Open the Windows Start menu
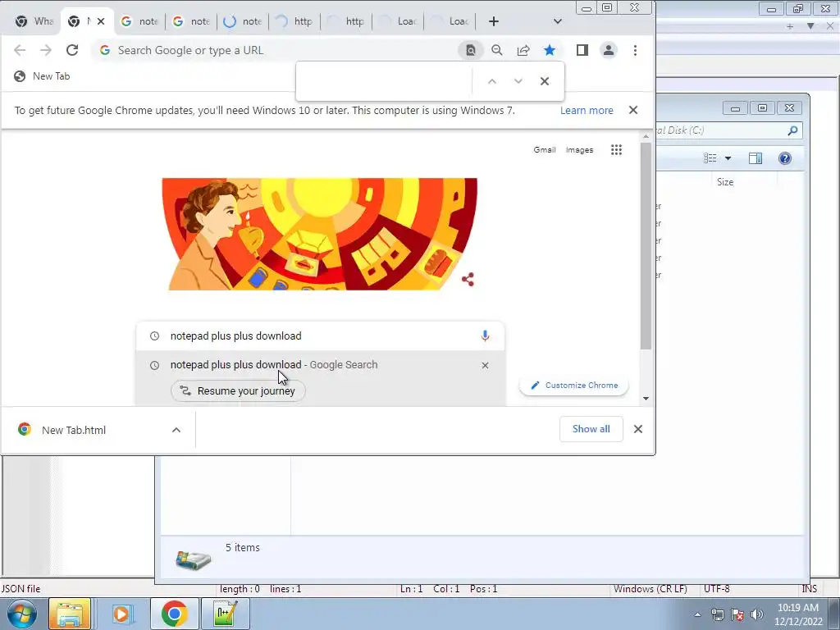This screenshot has height=630, width=840. pos(21,614)
